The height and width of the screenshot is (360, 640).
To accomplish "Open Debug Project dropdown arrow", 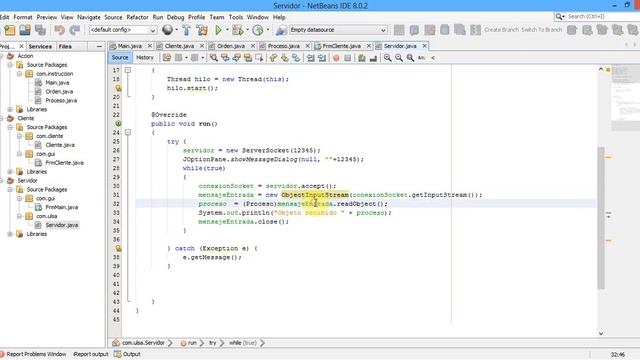I will click(247, 30).
